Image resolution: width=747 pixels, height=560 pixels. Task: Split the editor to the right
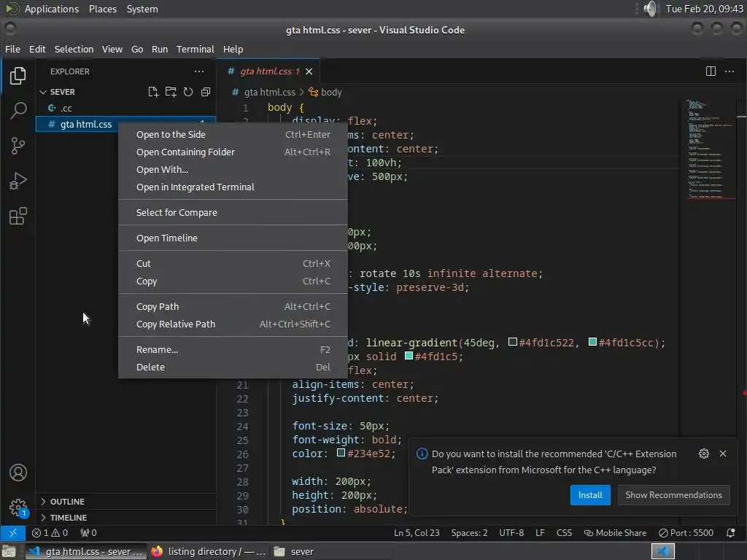tap(711, 71)
